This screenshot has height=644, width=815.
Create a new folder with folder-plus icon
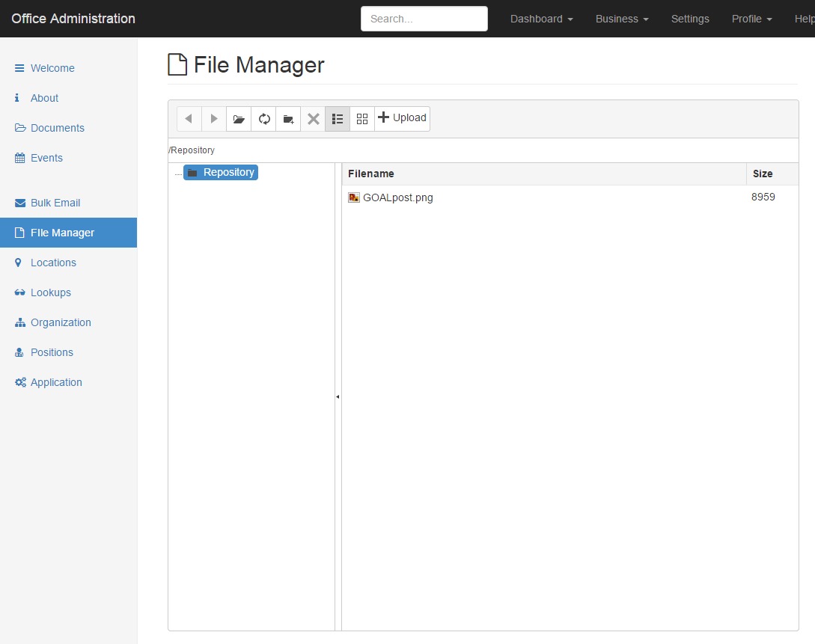(288, 119)
